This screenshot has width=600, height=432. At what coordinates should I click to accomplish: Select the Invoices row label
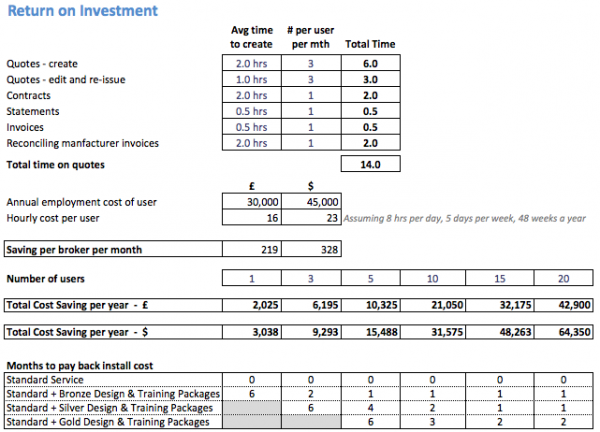point(27,127)
